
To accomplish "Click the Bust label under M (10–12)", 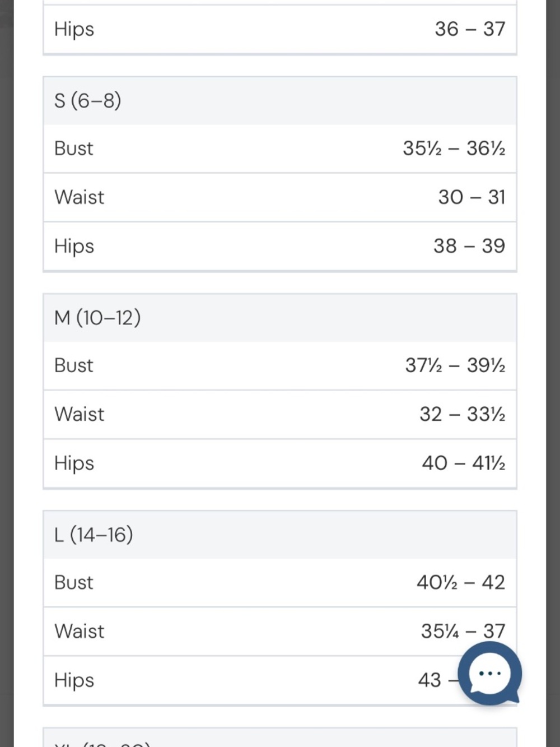I will (73, 365).
